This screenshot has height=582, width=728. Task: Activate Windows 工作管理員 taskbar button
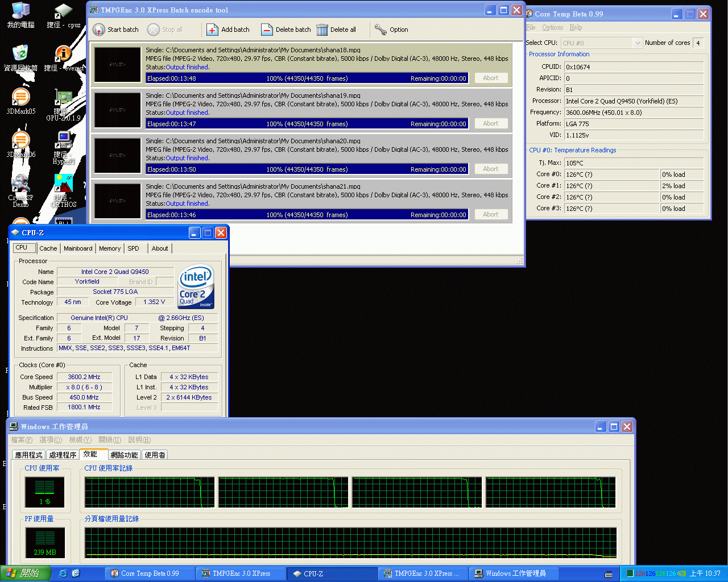(x=514, y=573)
